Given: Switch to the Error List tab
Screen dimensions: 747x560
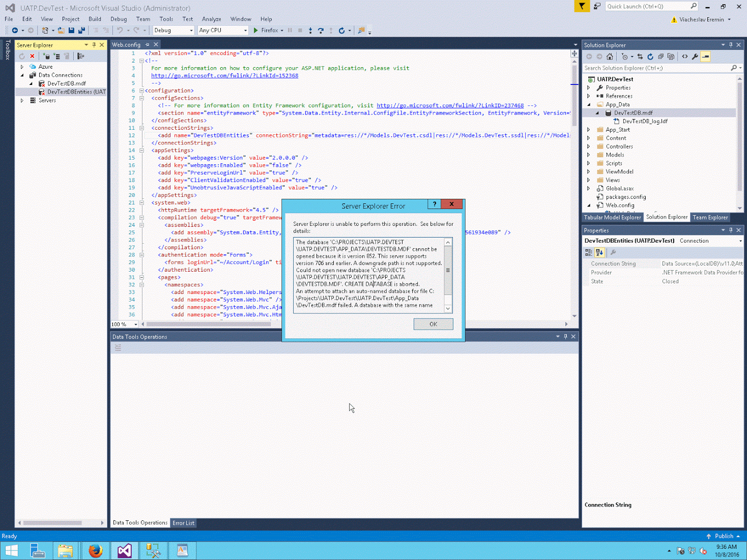Looking at the screenshot, I should pyautogui.click(x=183, y=523).
